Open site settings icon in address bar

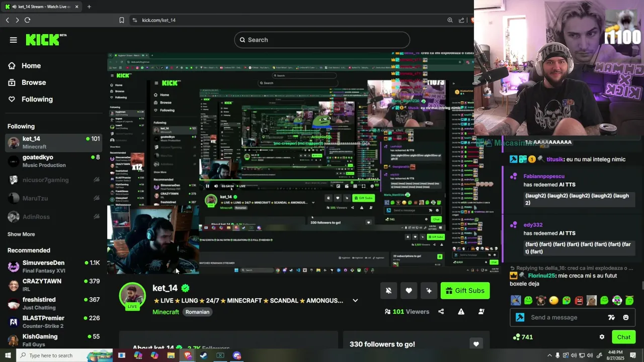click(134, 20)
